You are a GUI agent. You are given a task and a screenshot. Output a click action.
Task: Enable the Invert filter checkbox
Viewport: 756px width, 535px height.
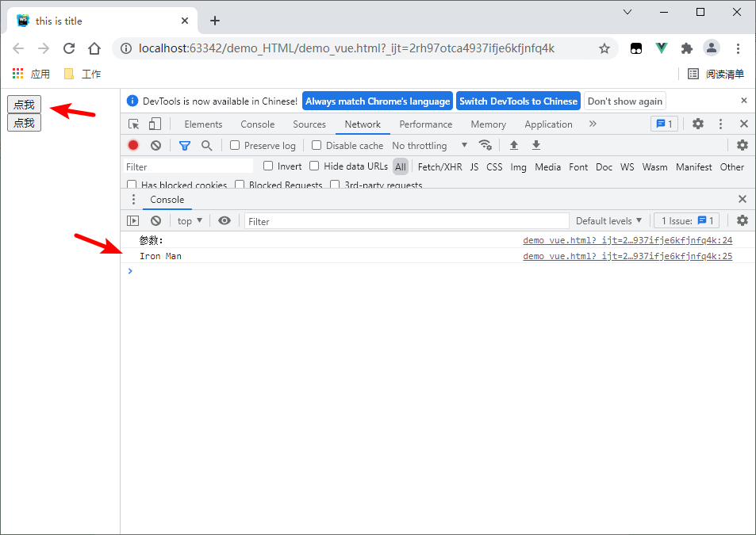pos(268,165)
